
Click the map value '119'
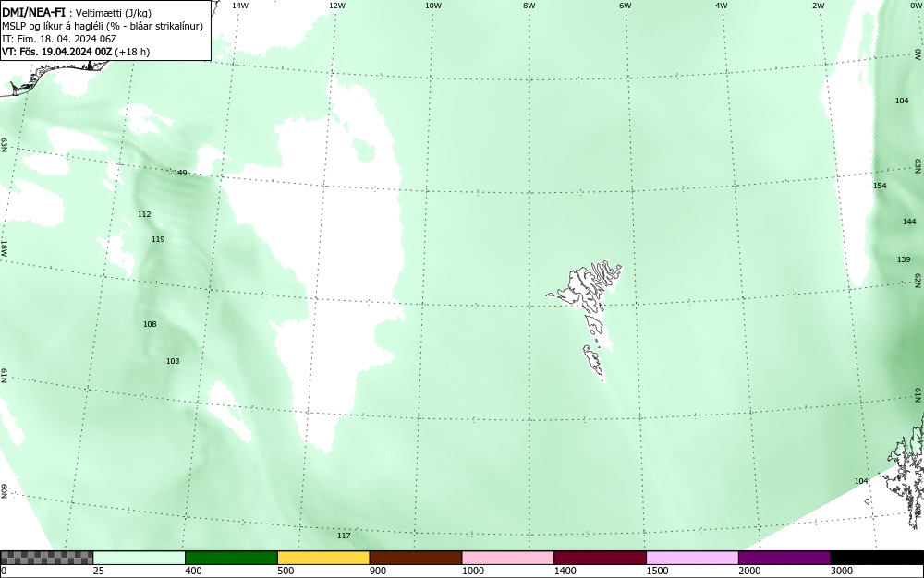(158, 239)
